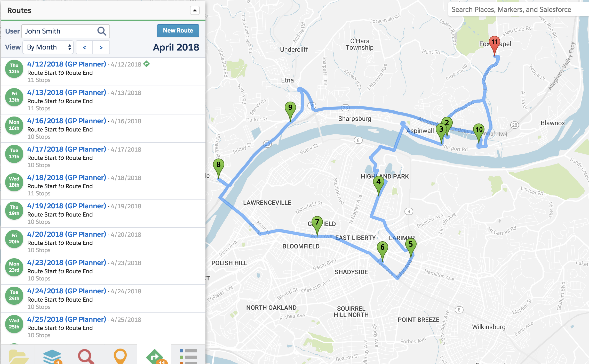The height and width of the screenshot is (364, 589).
Task: Click the user search magnifier icon
Action: pyautogui.click(x=102, y=31)
